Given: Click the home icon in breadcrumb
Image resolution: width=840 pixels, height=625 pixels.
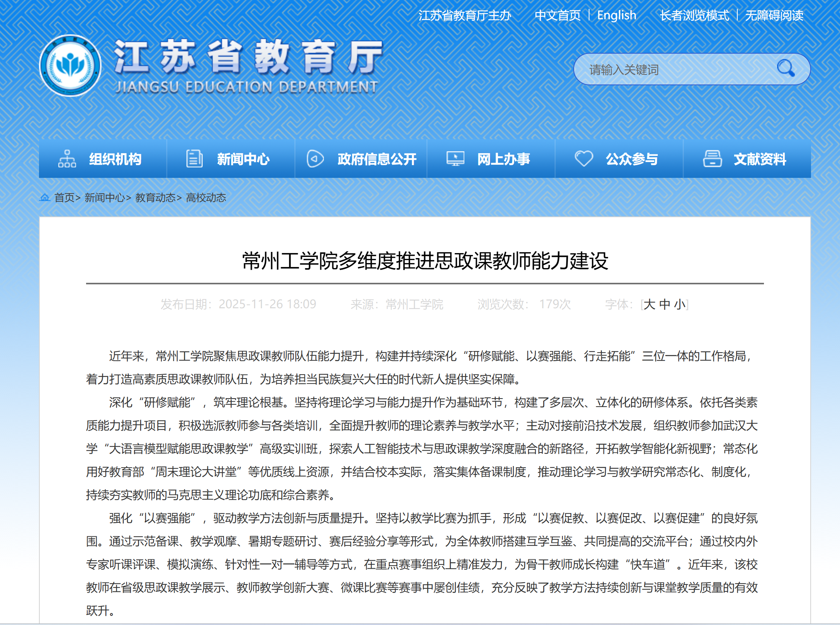Looking at the screenshot, I should [45, 198].
